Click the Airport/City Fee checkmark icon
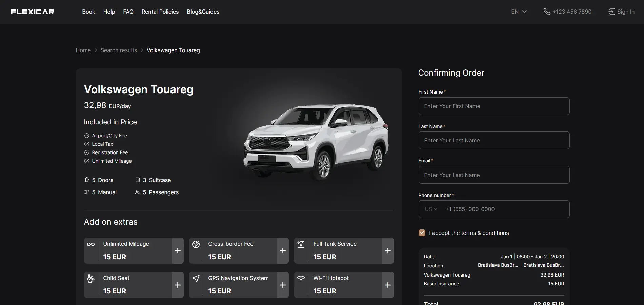 [x=87, y=136]
